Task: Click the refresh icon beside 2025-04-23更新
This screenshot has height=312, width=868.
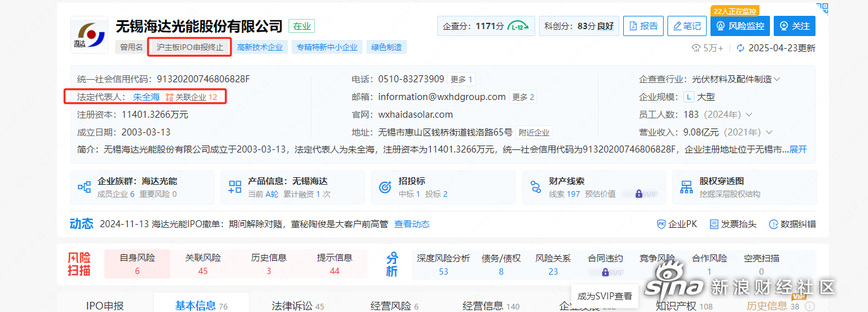Action: [741, 48]
